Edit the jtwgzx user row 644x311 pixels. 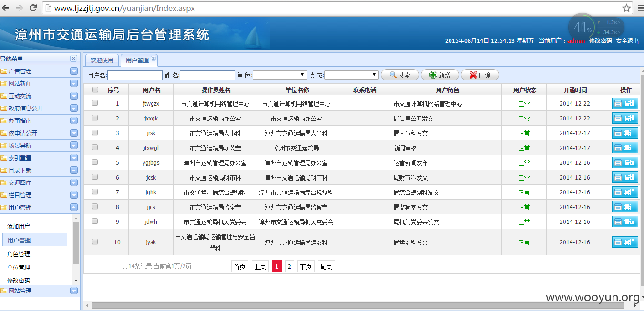(624, 103)
